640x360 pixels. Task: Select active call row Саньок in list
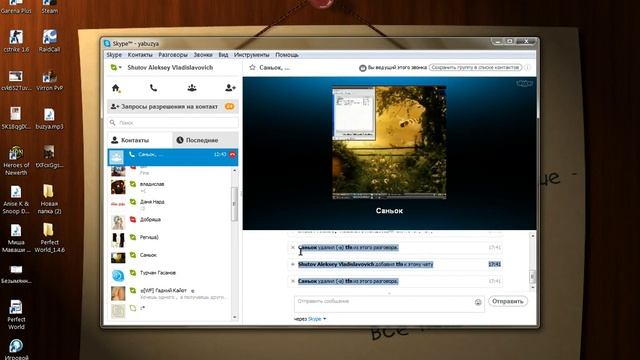[x=173, y=158]
